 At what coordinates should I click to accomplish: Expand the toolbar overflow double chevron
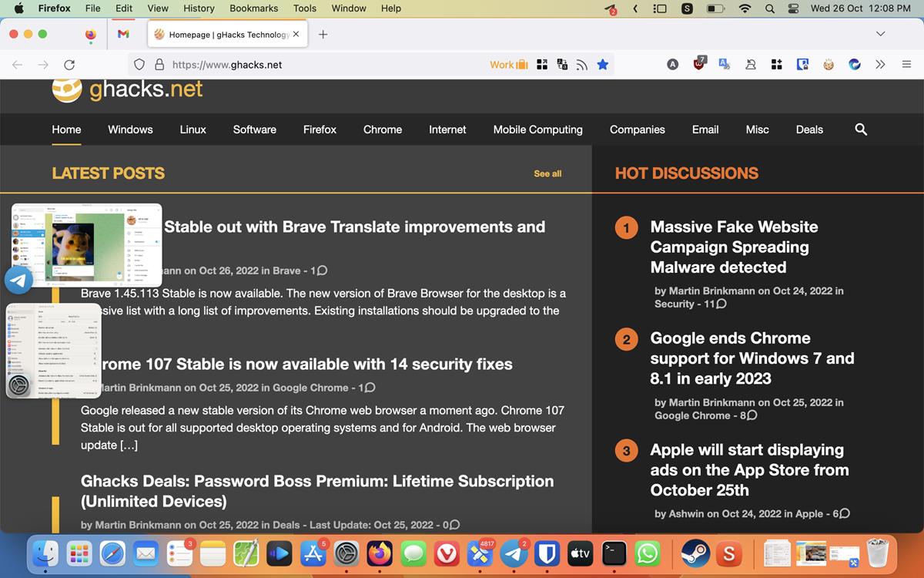880,65
